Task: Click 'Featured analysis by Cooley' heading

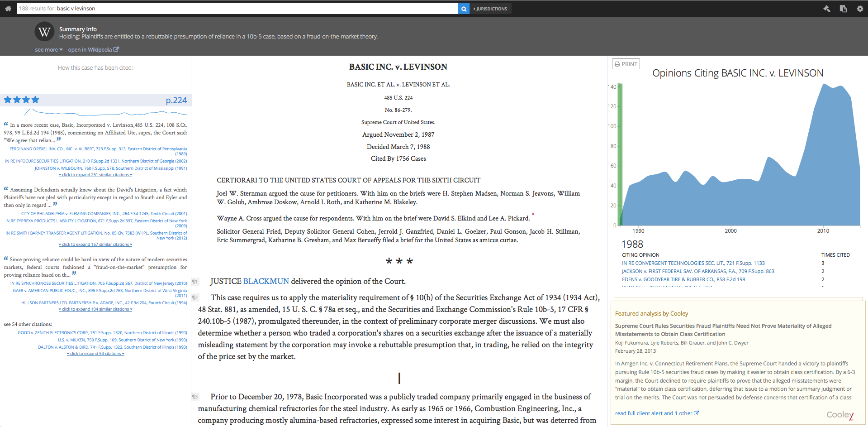Action: click(x=651, y=313)
